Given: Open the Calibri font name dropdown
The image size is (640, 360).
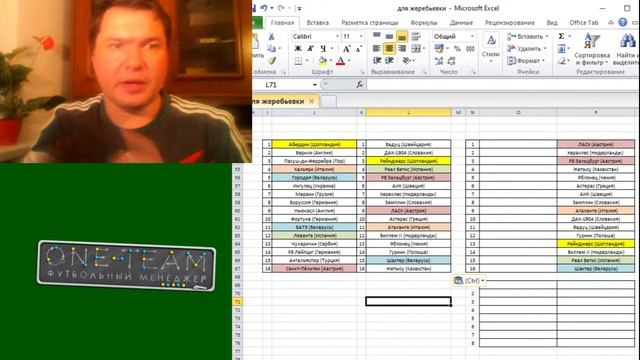Looking at the screenshot, I should click(337, 36).
